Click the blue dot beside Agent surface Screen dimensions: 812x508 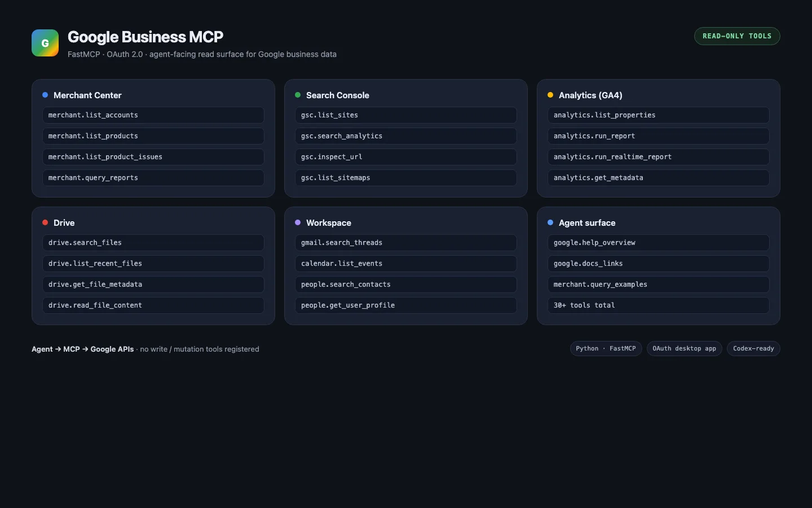point(550,222)
